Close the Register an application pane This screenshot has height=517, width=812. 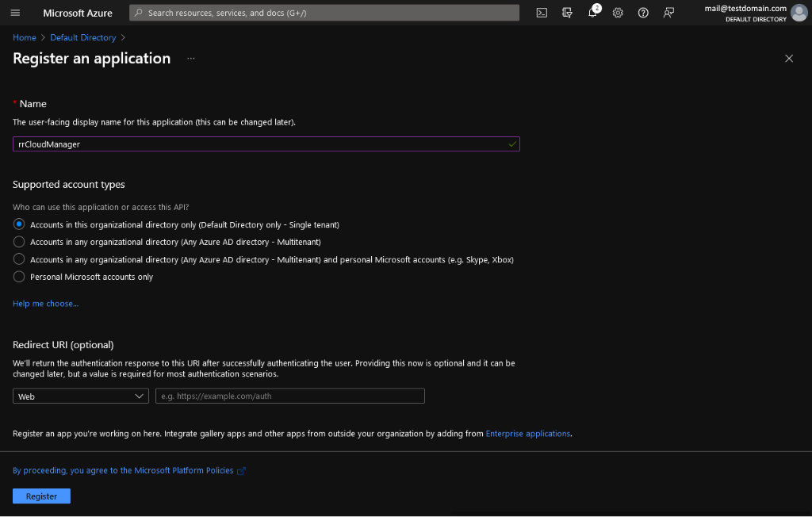click(789, 59)
